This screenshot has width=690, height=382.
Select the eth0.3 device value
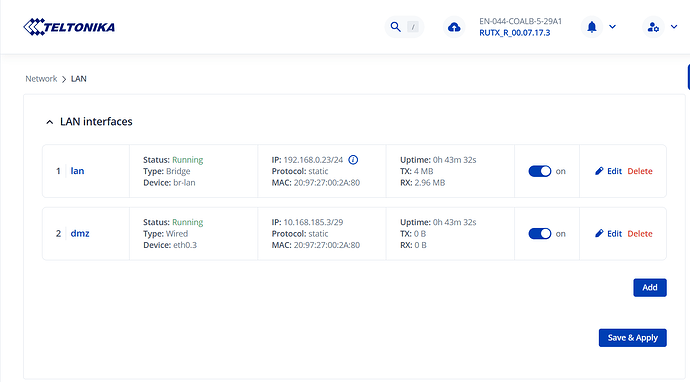(185, 245)
